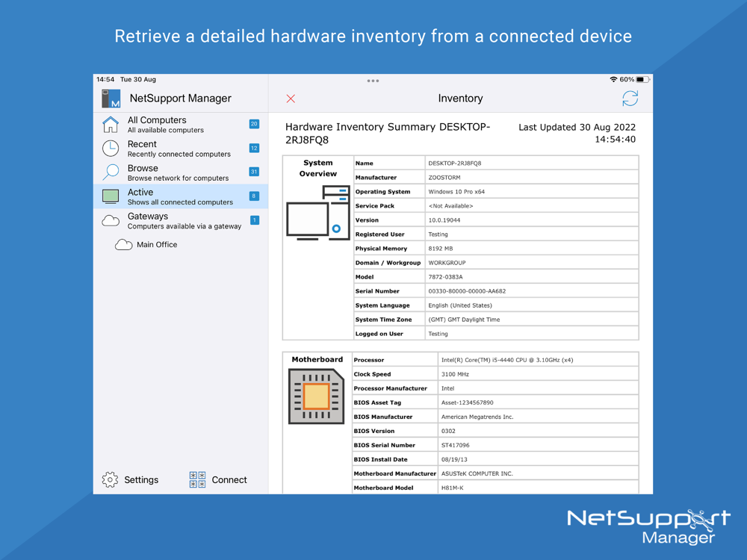Viewport: 747px width, 560px height.
Task: Click the Logged on User label
Action: (379, 335)
